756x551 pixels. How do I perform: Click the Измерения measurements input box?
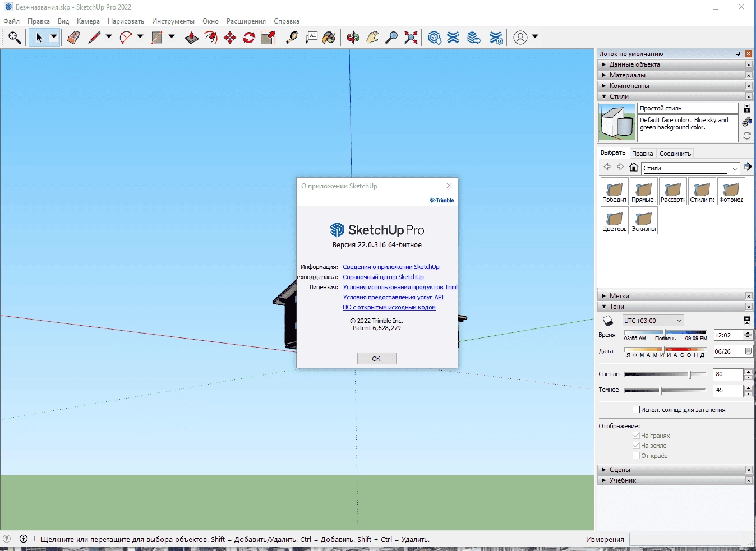[x=685, y=539]
